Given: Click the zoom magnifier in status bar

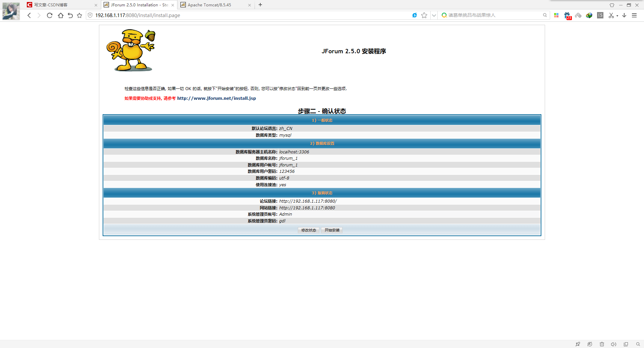Looking at the screenshot, I should pos(638,344).
